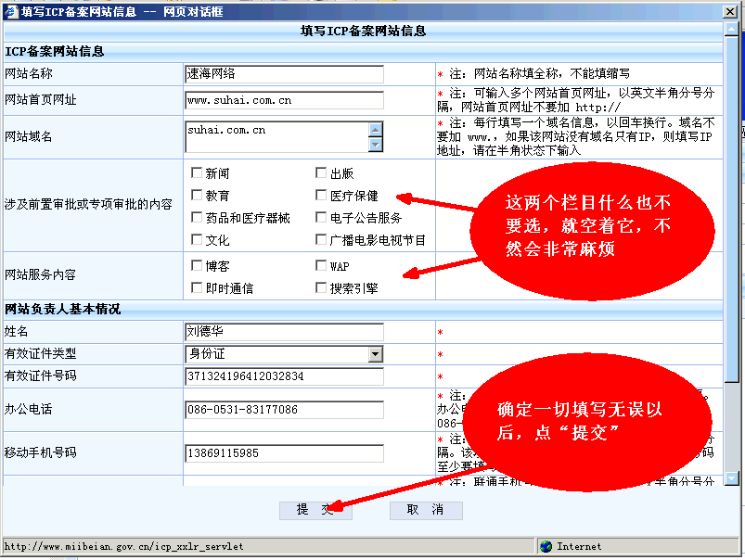Select the 博客 checkbox
This screenshot has width=745, height=560.
(x=197, y=266)
